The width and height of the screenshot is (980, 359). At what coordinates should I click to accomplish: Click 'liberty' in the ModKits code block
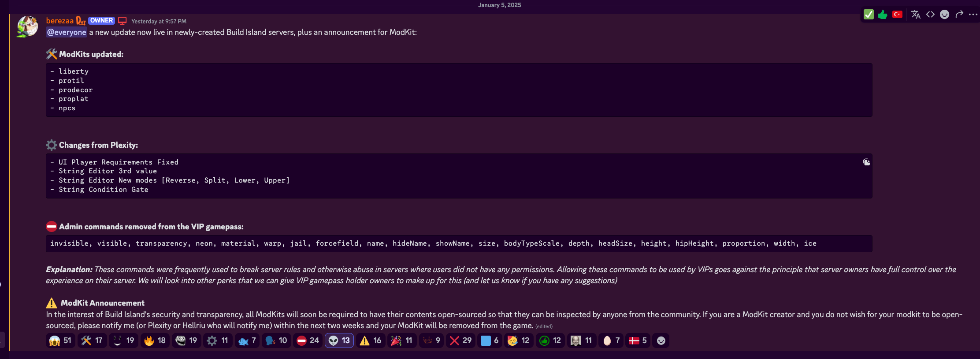pyautogui.click(x=74, y=71)
